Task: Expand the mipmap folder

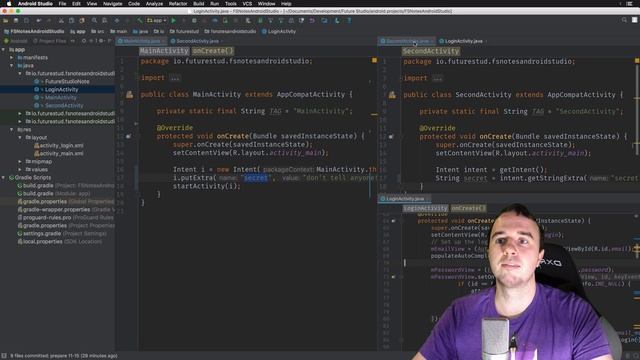Action: click(20, 162)
